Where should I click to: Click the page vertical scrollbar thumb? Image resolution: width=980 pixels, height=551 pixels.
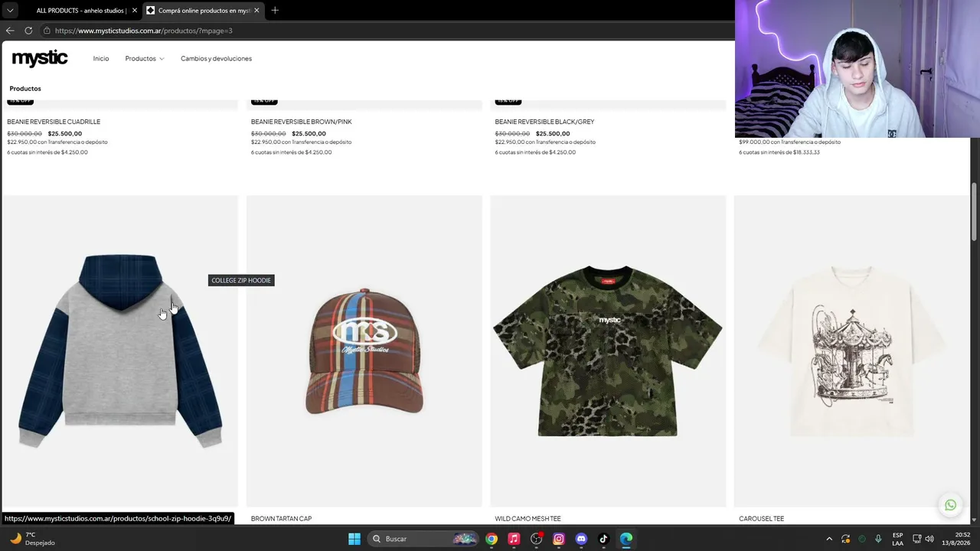point(975,212)
